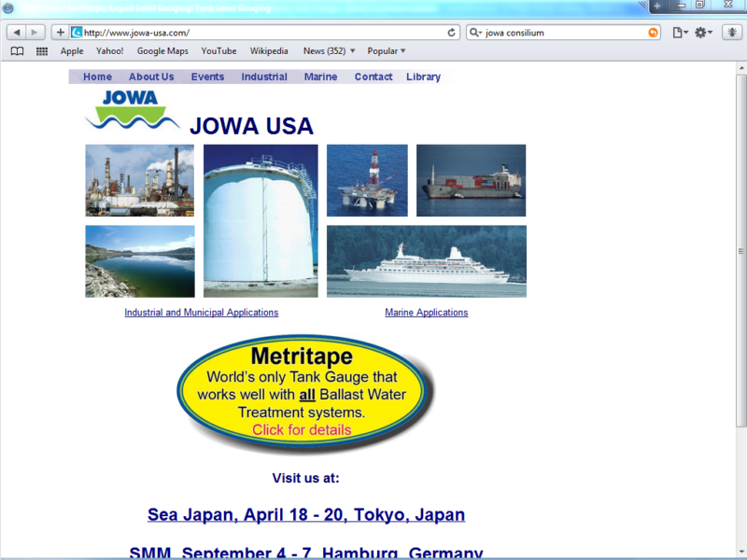This screenshot has width=747, height=560.
Task: Click the Metritape yellow oval banner
Action: coord(302,391)
